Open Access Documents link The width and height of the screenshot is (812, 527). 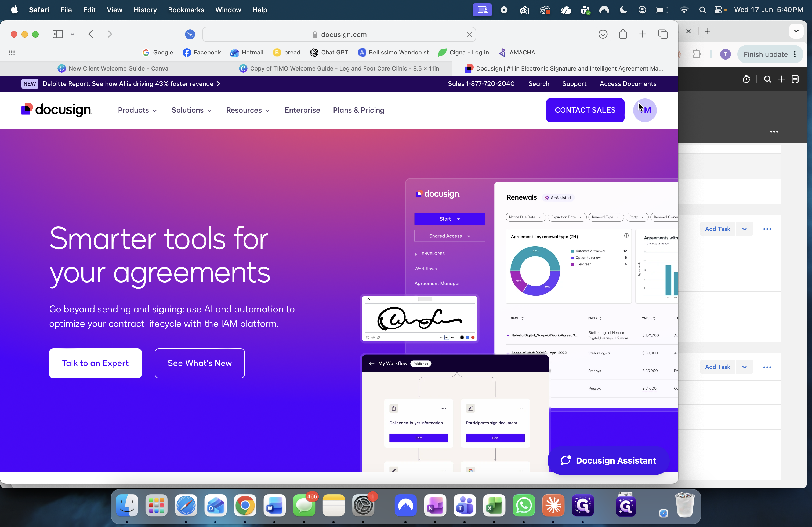628,84
